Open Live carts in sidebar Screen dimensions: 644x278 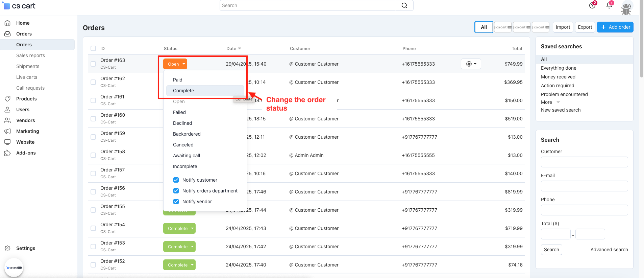(27, 77)
